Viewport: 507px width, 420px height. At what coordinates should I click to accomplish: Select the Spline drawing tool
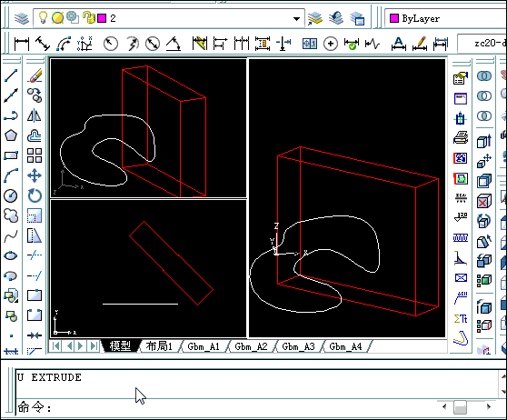(11, 235)
